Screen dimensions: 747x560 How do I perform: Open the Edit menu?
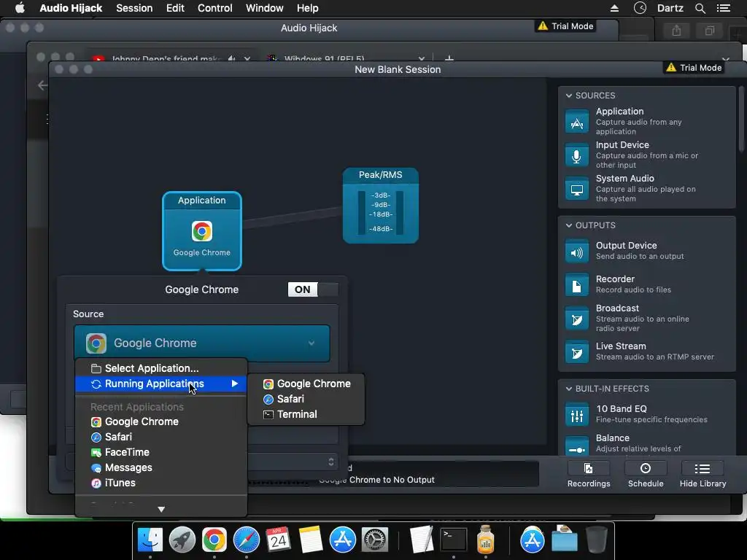[x=175, y=8]
